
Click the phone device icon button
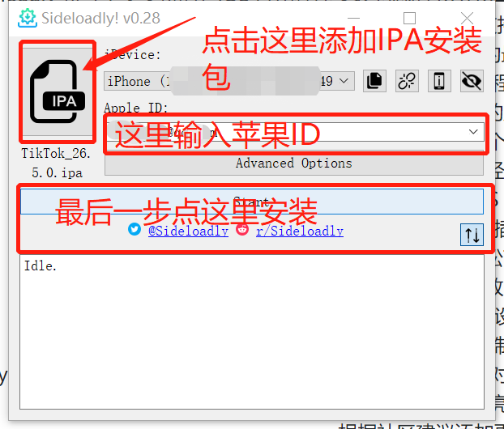click(439, 81)
